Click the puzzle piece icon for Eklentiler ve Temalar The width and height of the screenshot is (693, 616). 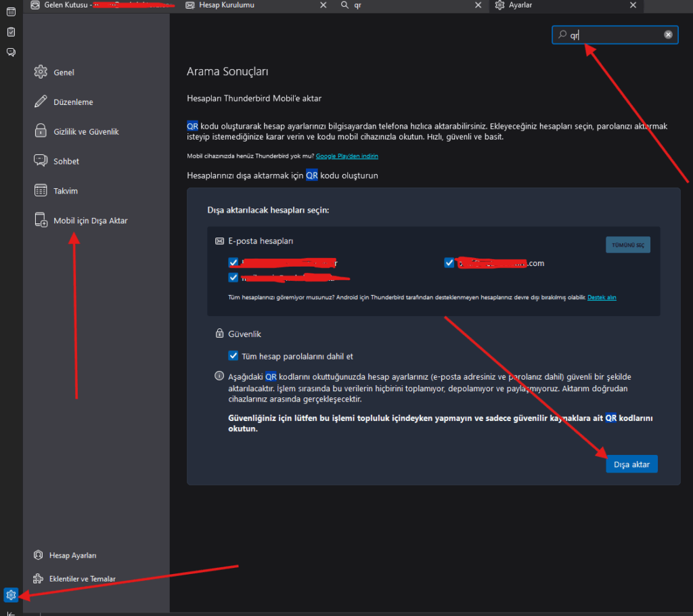[x=39, y=578]
